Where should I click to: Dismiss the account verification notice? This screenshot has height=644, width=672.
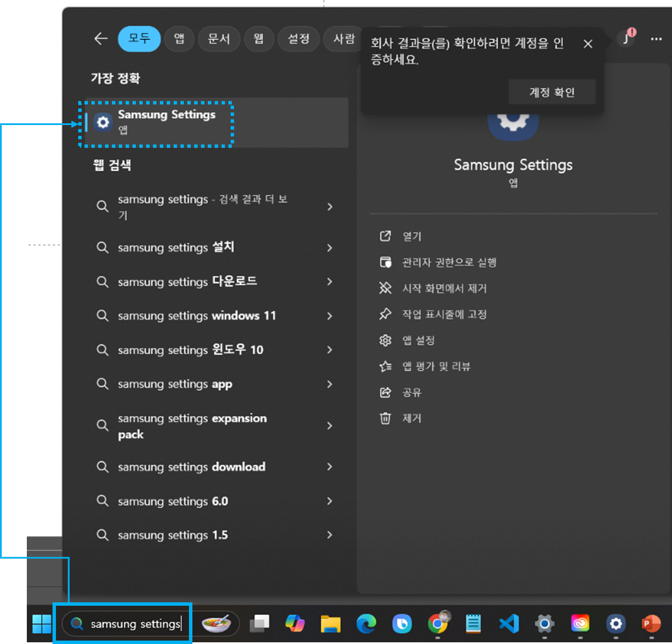click(x=588, y=44)
